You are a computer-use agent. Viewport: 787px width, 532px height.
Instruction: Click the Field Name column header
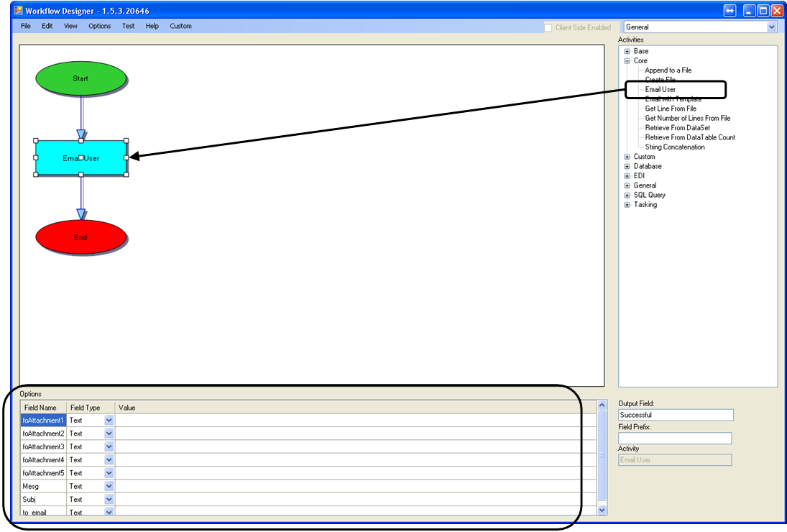point(43,408)
